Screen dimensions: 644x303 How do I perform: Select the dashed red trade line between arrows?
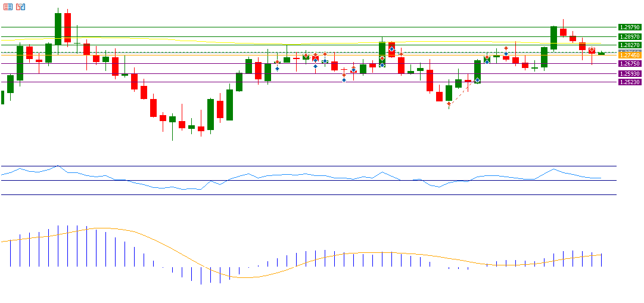[x=463, y=92]
